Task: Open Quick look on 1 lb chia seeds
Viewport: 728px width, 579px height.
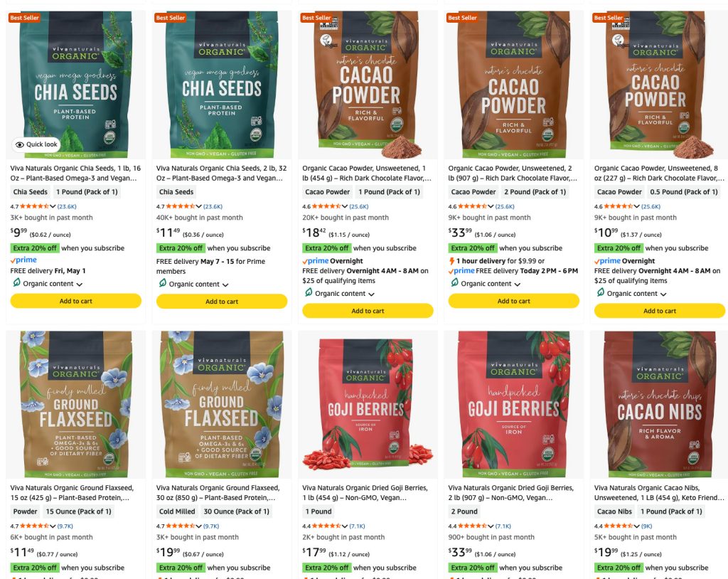Action: point(37,144)
